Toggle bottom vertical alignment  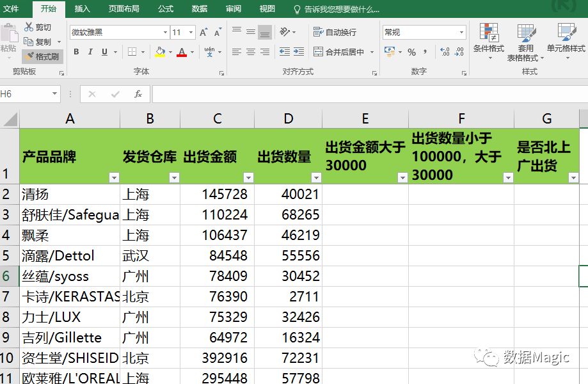[x=265, y=32]
